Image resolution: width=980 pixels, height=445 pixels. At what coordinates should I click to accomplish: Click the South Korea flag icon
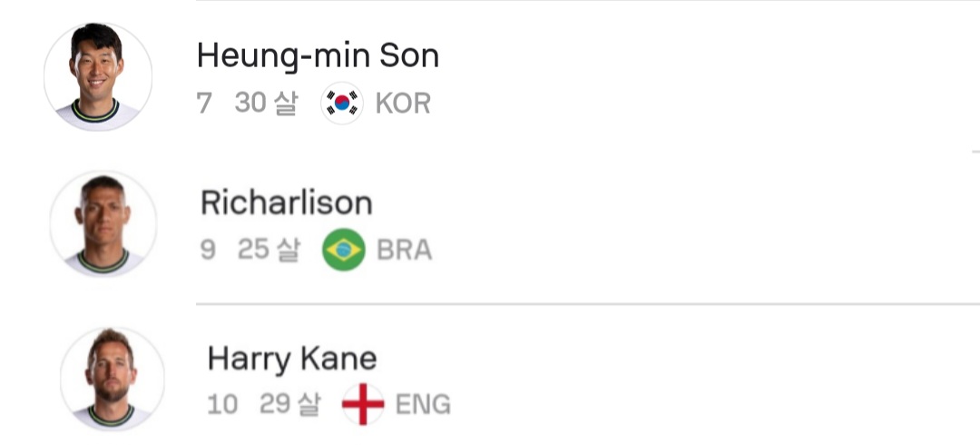[342, 104]
